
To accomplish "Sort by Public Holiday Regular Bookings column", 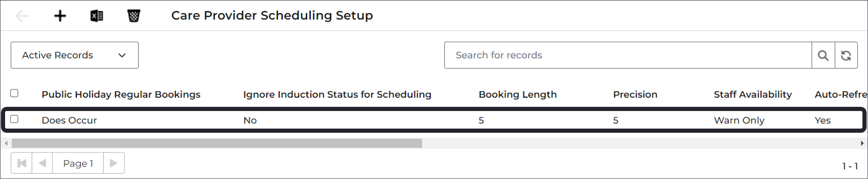I will [121, 94].
